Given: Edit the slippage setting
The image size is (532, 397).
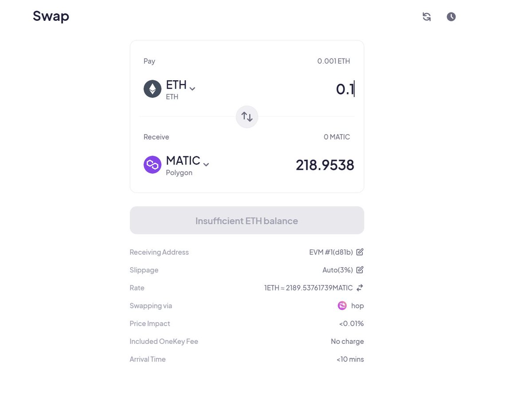Looking at the screenshot, I should click(x=360, y=270).
